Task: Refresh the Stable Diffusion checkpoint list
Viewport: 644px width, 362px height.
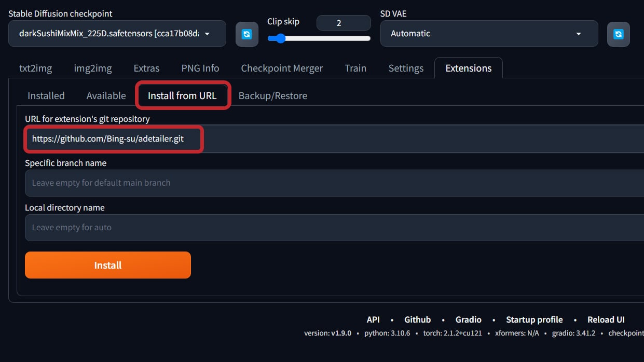Action: (x=247, y=34)
